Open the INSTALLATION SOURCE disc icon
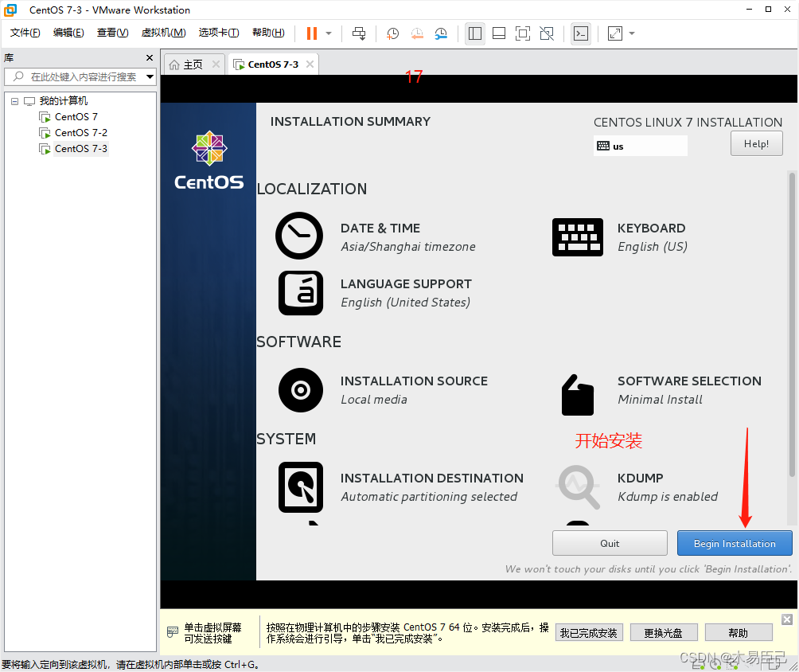The image size is (799, 672). pyautogui.click(x=301, y=390)
